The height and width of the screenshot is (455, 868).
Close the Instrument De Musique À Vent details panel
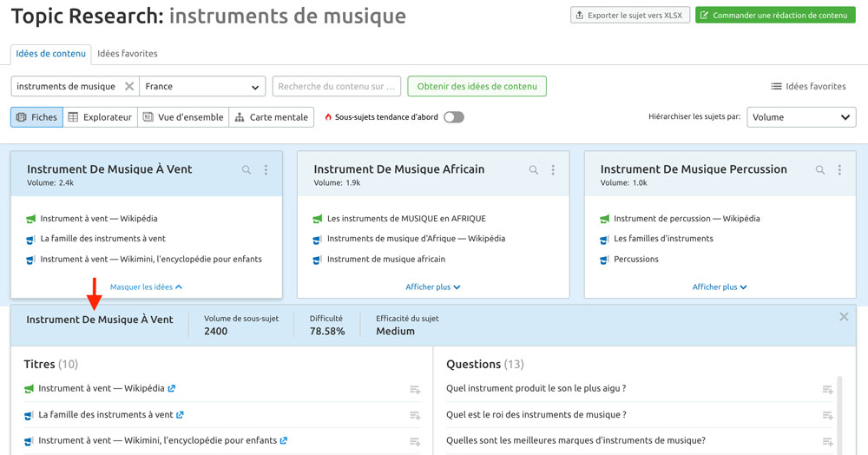844,317
